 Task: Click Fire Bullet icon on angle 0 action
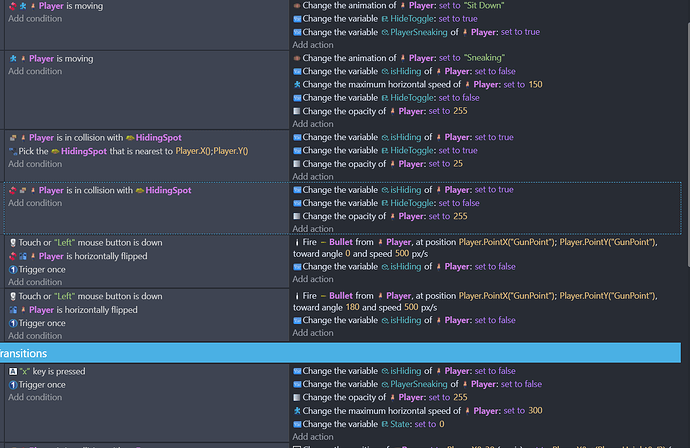coord(296,242)
